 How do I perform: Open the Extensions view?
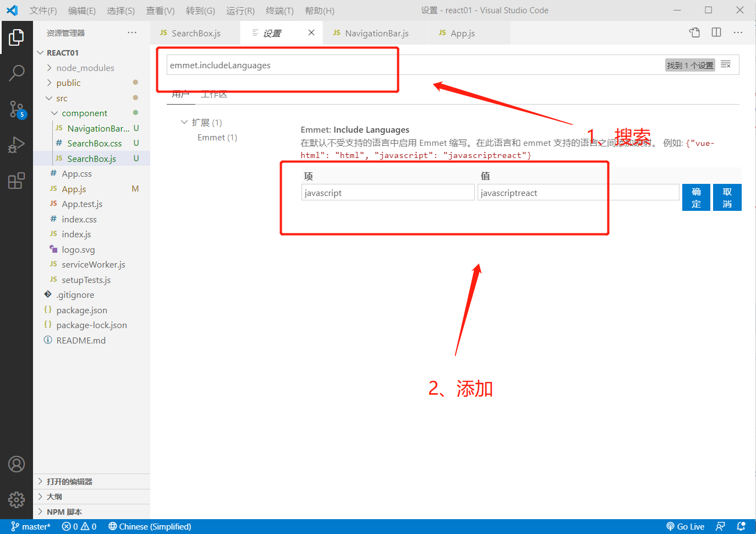[17, 181]
